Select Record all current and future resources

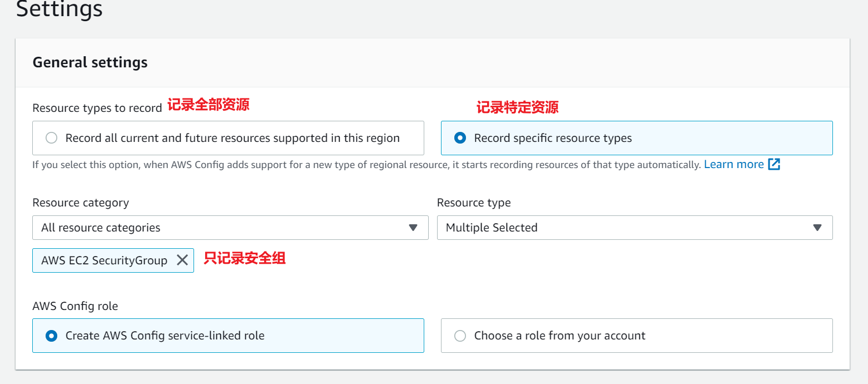[52, 138]
